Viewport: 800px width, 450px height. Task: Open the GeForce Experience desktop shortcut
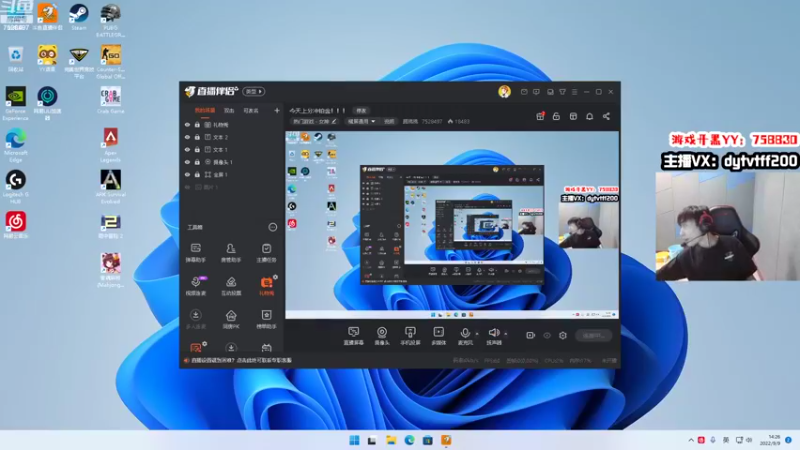[x=15, y=104]
